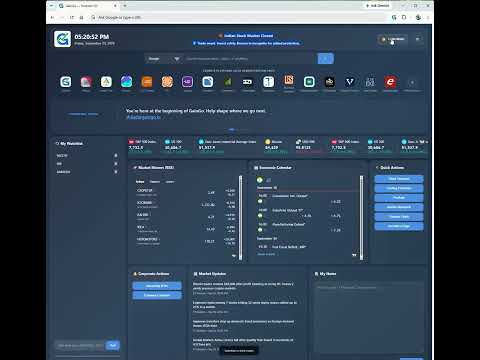Select the GainGo browser tab
480x360 pixels.
click(x=87, y=6)
